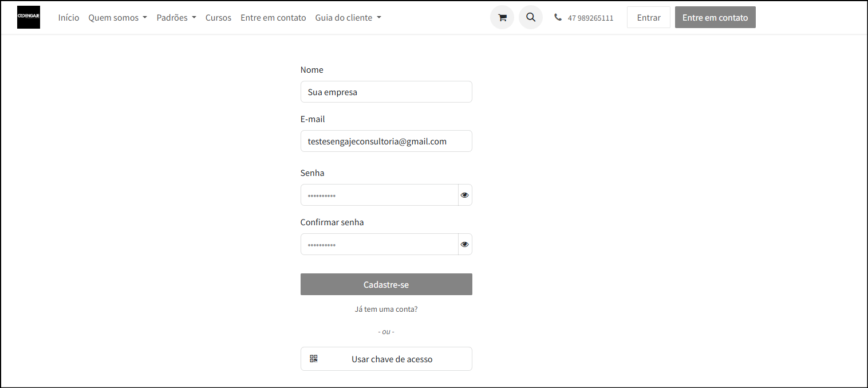Follow the Já tem uma conta? link

[386, 309]
